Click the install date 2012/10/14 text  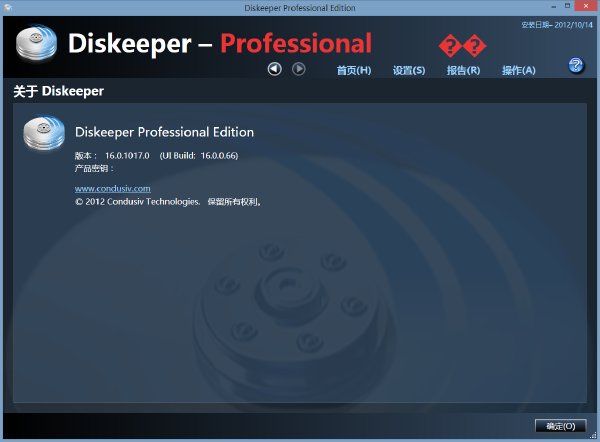[557, 25]
